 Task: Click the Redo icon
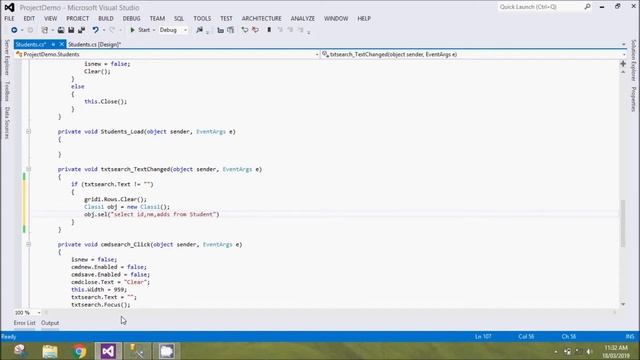click(112, 30)
